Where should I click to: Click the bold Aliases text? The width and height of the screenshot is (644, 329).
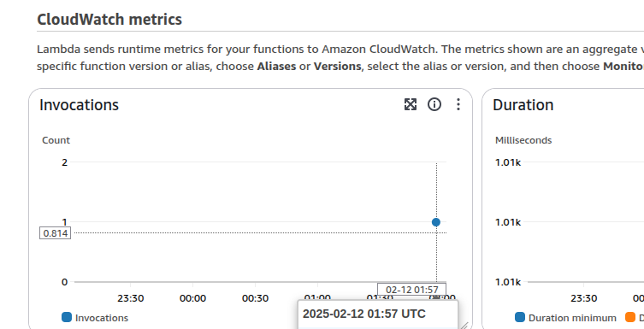click(x=276, y=67)
